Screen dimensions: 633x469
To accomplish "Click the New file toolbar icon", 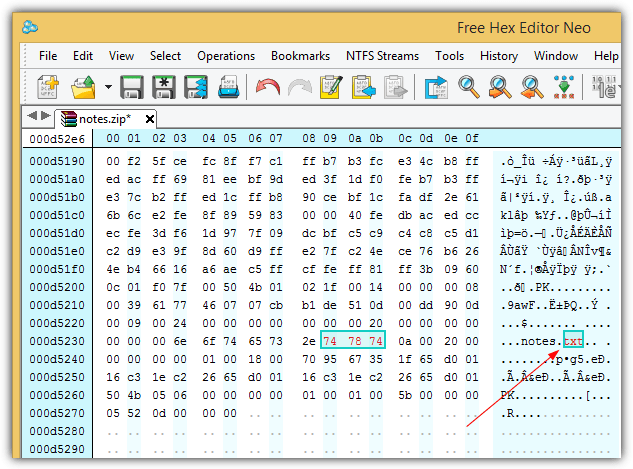I will (x=48, y=87).
